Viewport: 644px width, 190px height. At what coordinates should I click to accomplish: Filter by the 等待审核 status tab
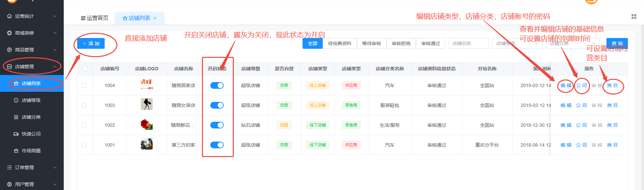pyautogui.click(x=371, y=43)
